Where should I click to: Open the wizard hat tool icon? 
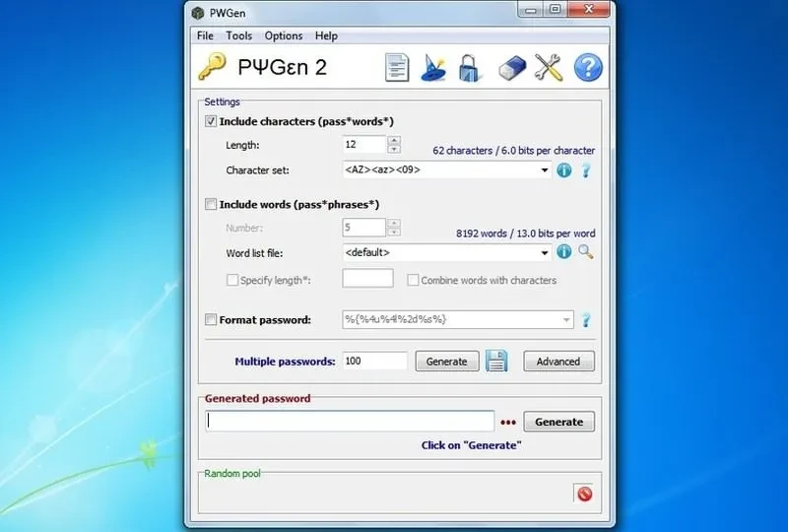click(x=432, y=67)
